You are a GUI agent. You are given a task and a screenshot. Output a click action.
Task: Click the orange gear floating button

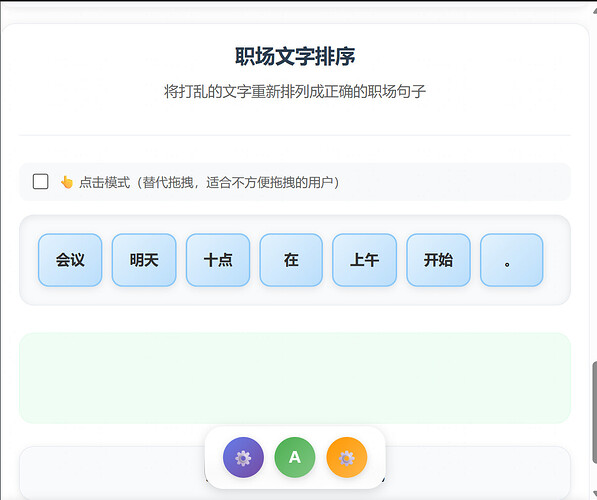(x=346, y=457)
